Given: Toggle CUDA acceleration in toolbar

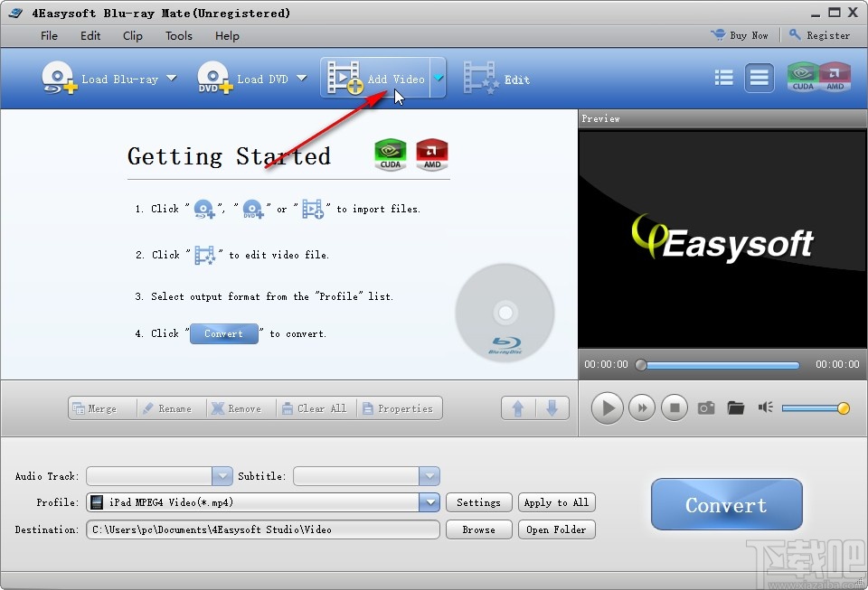Looking at the screenshot, I should [803, 76].
